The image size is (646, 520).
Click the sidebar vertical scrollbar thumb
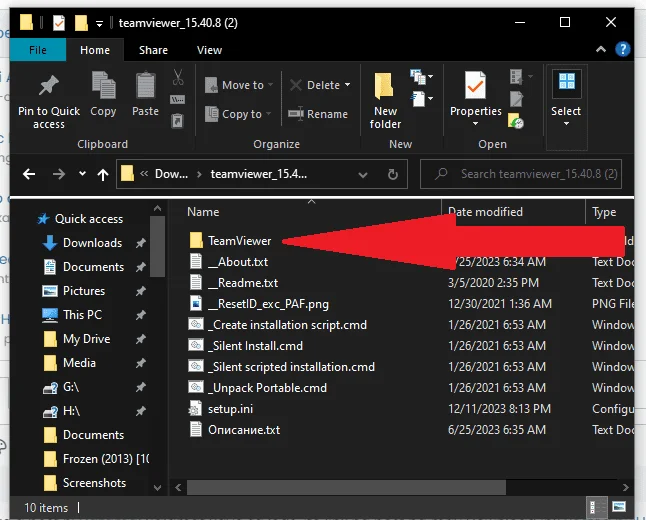tap(157, 246)
